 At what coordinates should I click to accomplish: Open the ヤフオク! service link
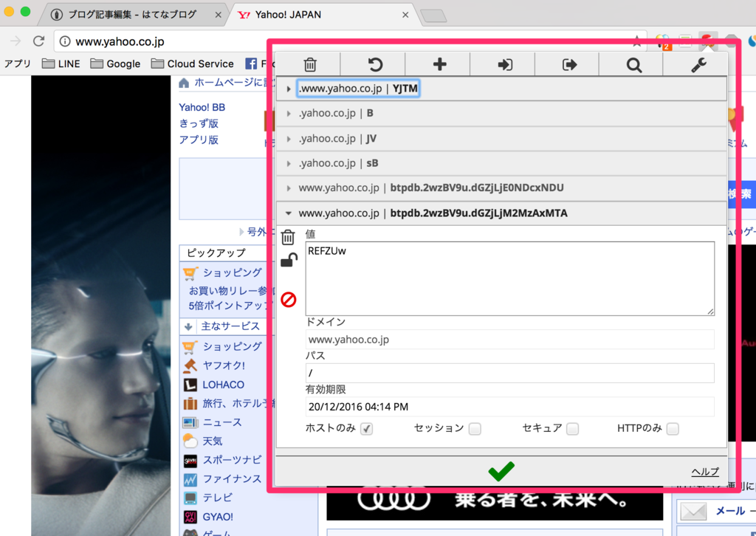(x=224, y=365)
